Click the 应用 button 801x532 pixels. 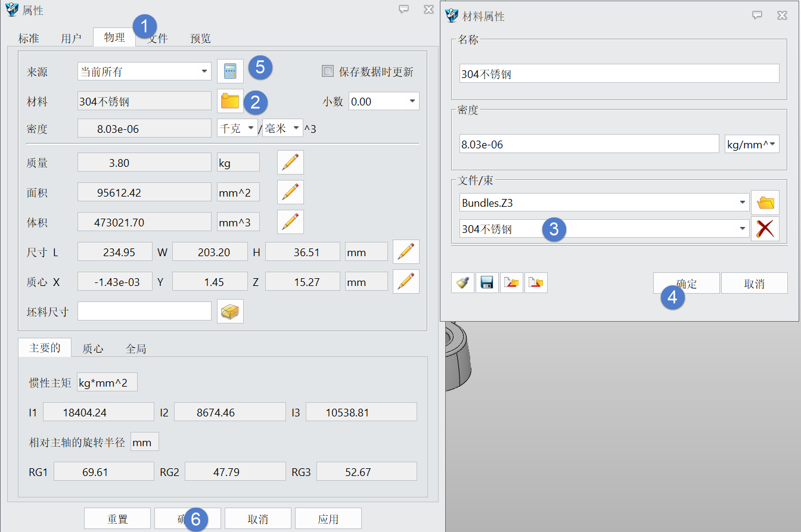coord(328,518)
